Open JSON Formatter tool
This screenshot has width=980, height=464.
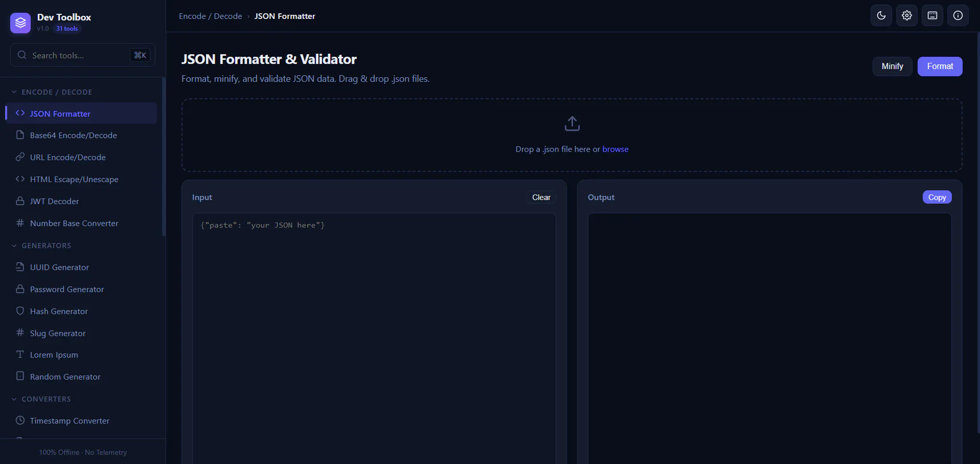click(x=81, y=113)
